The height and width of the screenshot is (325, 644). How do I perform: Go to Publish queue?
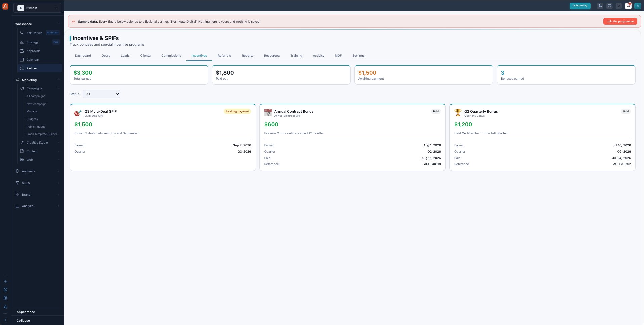point(36,127)
